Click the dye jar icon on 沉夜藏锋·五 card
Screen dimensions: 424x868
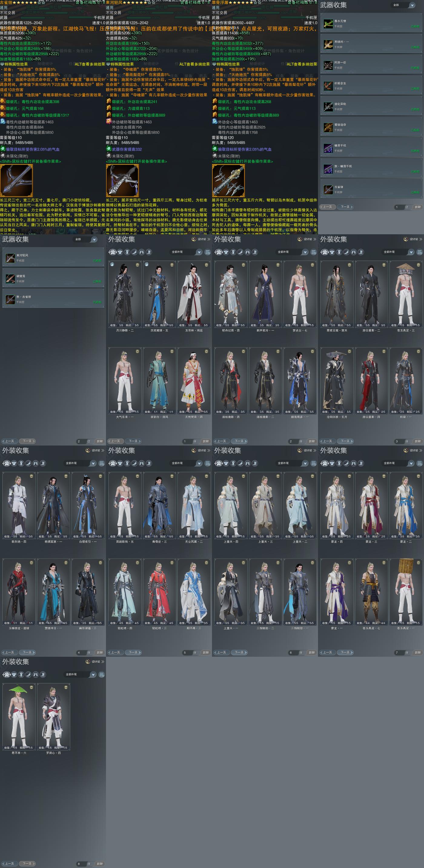point(147,265)
